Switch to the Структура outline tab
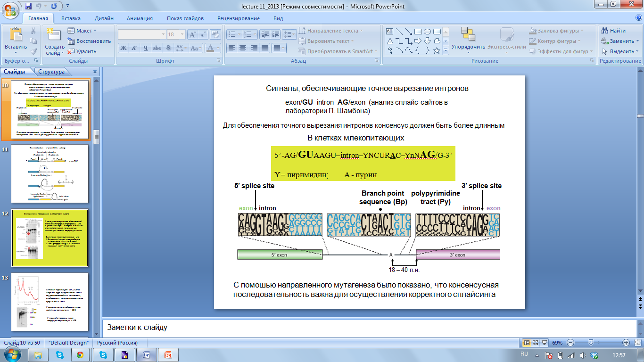The height and width of the screenshot is (362, 644). coord(51,72)
